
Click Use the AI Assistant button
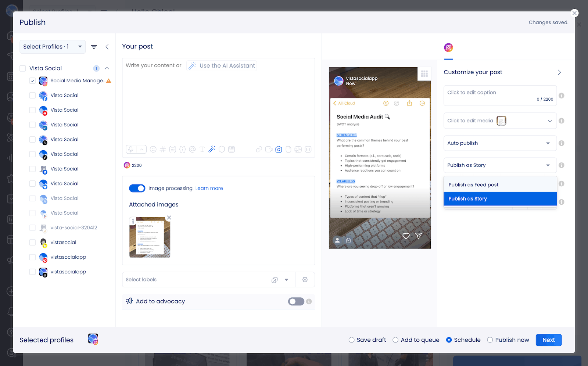(222, 66)
